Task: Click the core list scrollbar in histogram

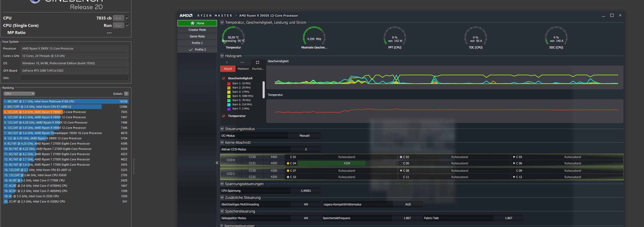Action: pyautogui.click(x=263, y=90)
